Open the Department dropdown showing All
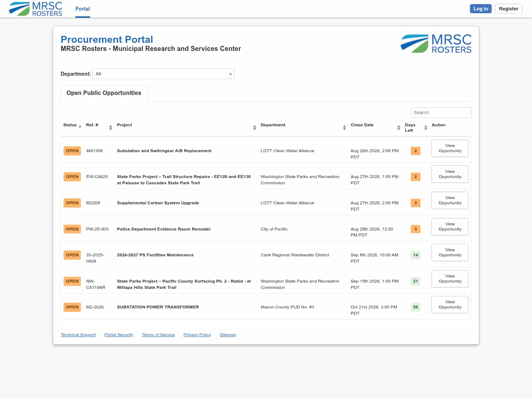Image resolution: width=532 pixels, height=399 pixels. pyautogui.click(x=163, y=74)
